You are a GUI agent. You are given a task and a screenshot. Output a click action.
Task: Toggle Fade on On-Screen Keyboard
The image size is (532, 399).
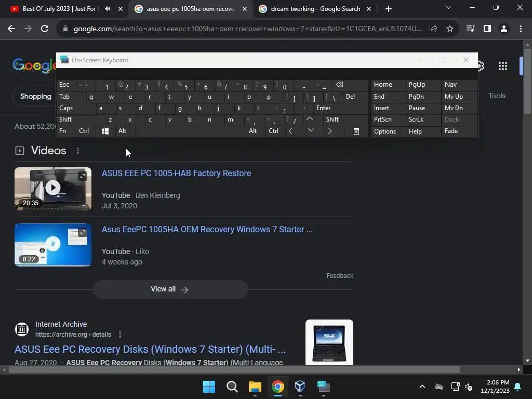459,131
